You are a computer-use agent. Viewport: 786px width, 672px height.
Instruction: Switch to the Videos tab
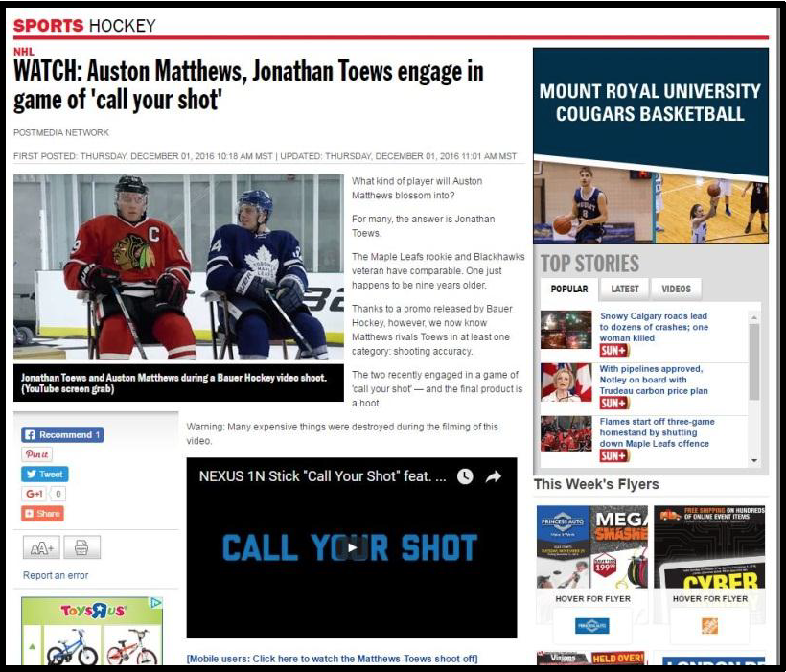pyautogui.click(x=676, y=289)
